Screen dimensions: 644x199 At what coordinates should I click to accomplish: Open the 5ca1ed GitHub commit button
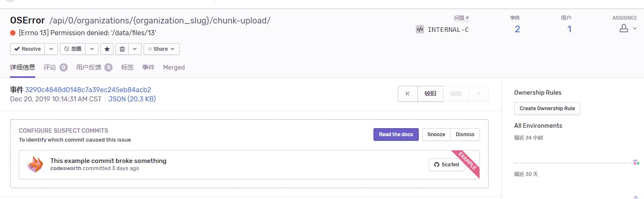[446, 165]
